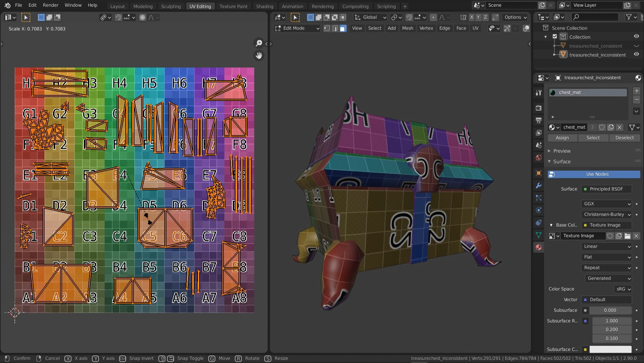Open the Global transform orientation dropdown
Image resolution: width=644 pixels, height=363 pixels.
370,17
